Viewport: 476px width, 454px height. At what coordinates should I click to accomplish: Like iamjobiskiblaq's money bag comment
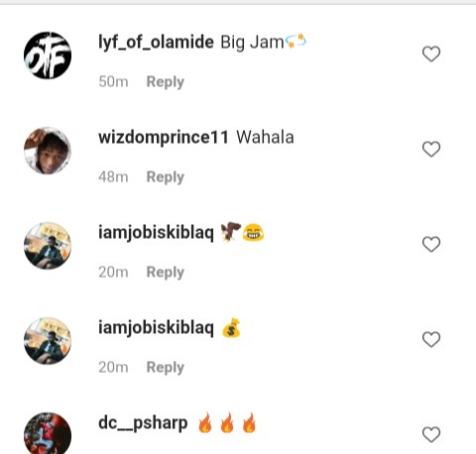tap(431, 339)
